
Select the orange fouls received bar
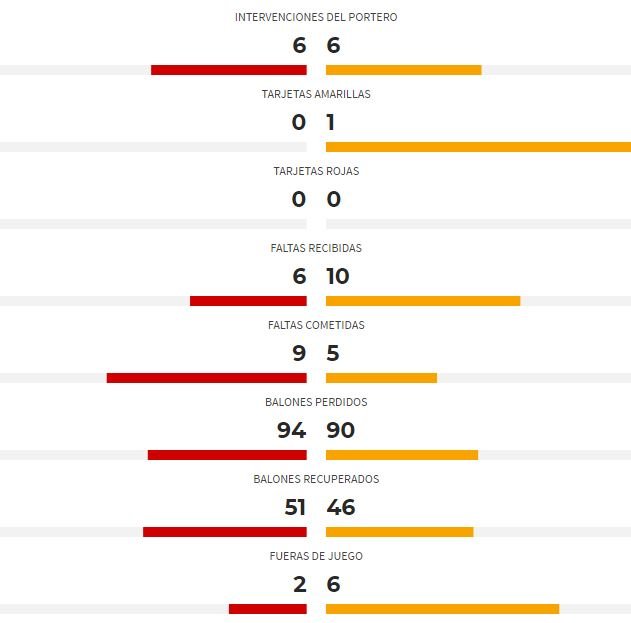[x=423, y=301]
